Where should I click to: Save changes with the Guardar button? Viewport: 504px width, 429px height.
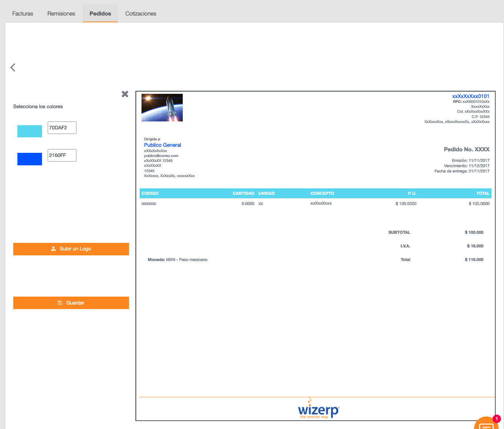[71, 303]
